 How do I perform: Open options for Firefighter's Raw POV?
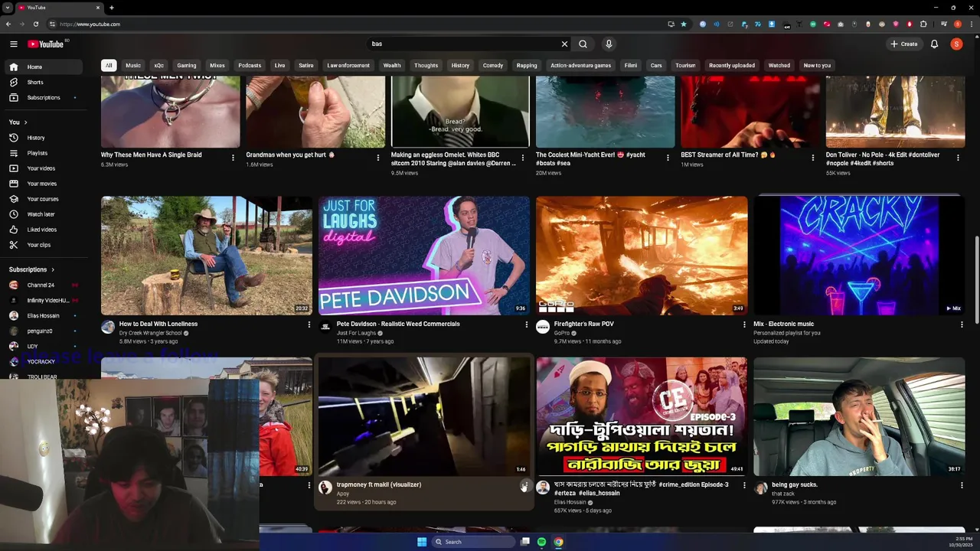coord(743,324)
